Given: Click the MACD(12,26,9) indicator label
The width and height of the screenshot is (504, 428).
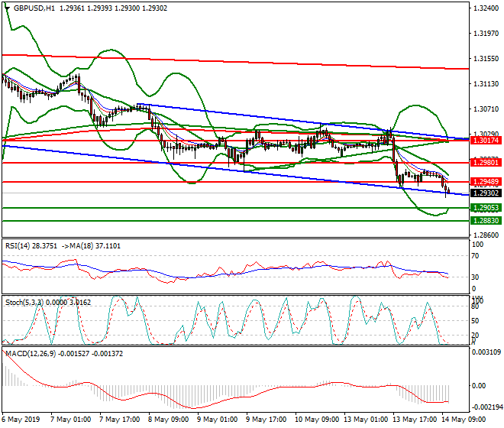Looking at the screenshot, I should [x=64, y=354].
